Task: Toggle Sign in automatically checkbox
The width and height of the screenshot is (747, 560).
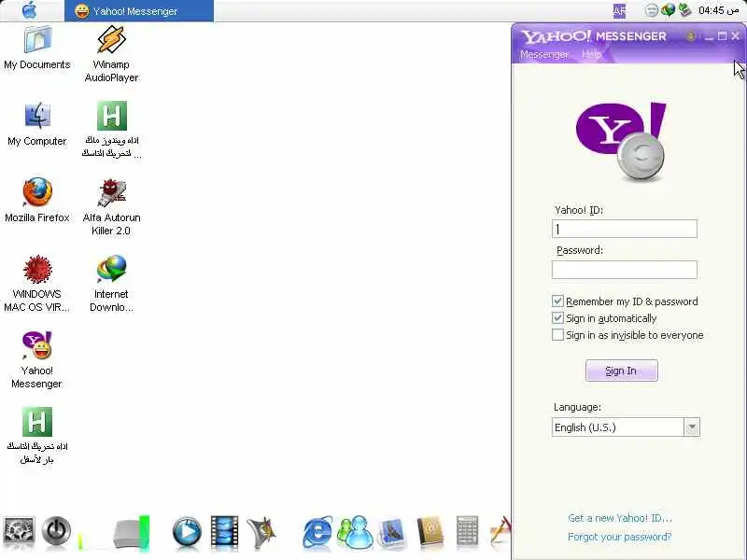Action: point(557,317)
